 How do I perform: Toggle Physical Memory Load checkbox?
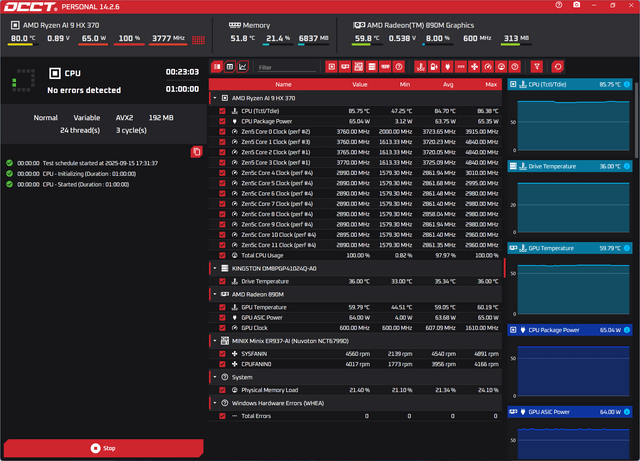(222, 390)
